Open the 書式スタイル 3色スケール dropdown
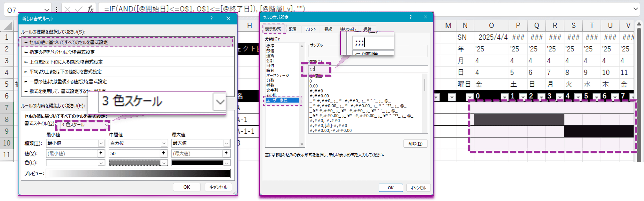The height and width of the screenshot is (201, 644). click(x=107, y=125)
